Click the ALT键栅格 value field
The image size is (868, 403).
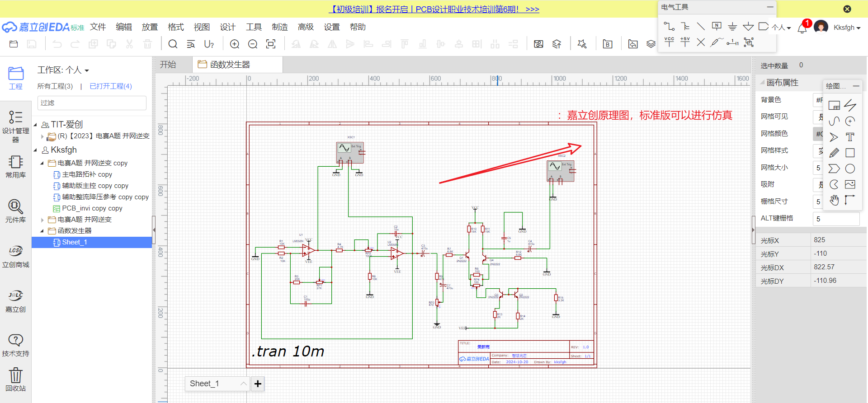[836, 219]
